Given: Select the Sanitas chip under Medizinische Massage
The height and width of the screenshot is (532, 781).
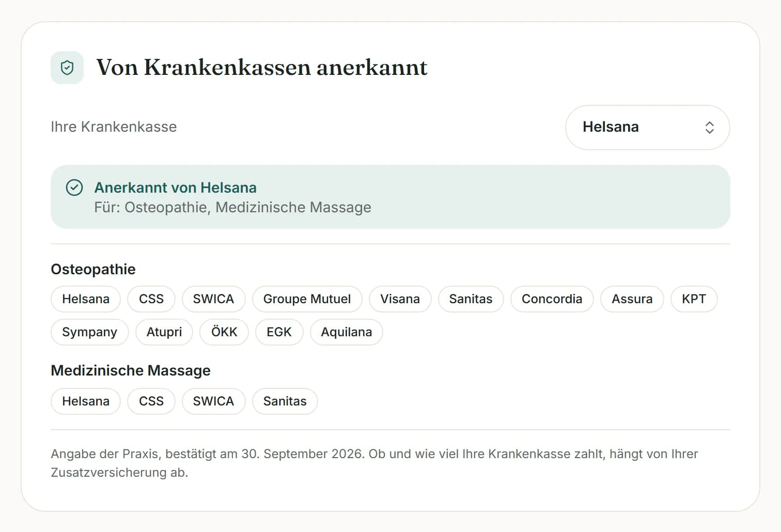Looking at the screenshot, I should pyautogui.click(x=285, y=401).
